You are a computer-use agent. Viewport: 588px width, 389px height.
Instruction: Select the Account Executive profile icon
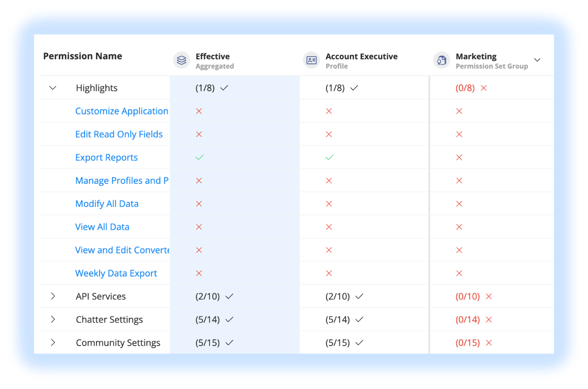(x=311, y=60)
